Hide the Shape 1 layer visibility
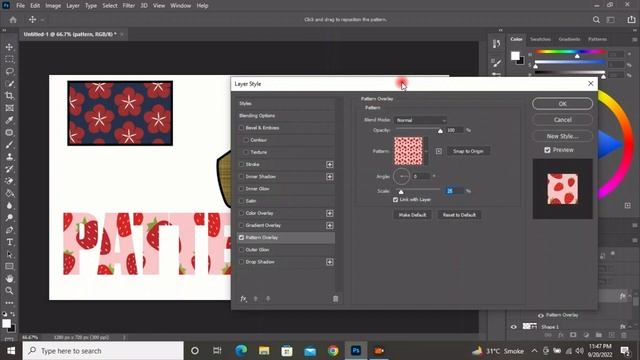 point(513,327)
